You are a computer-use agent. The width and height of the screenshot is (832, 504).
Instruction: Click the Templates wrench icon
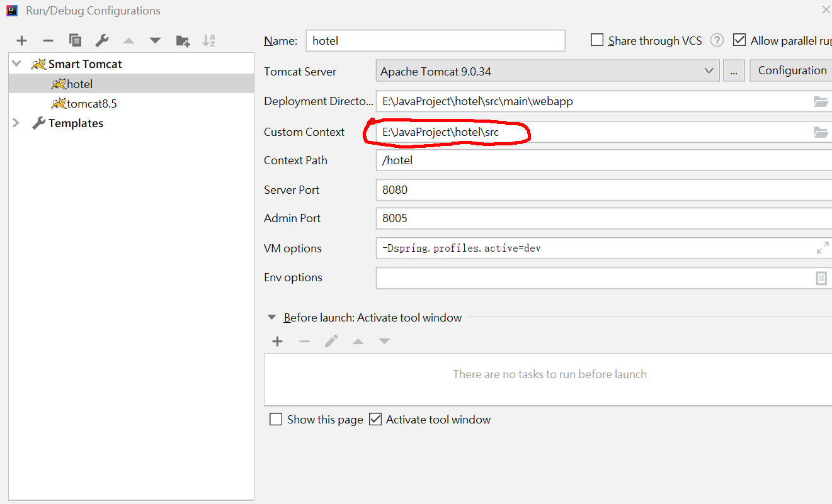point(38,123)
